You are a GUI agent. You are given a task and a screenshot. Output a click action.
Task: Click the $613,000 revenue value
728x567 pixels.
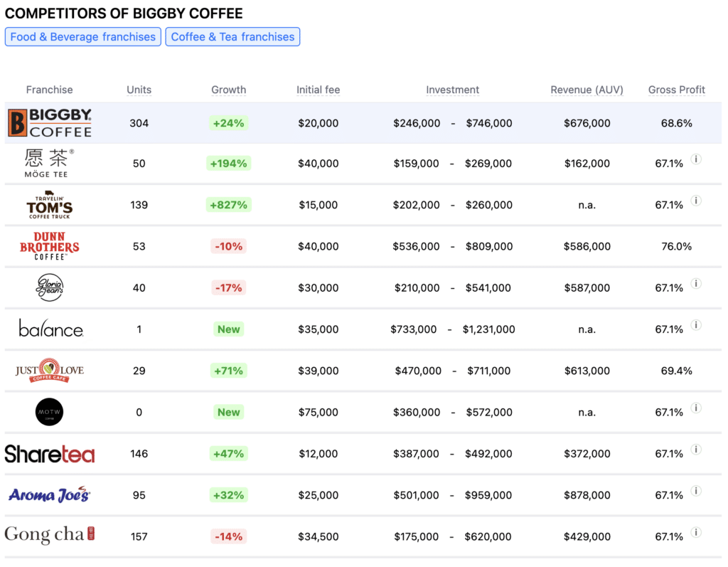[587, 371]
